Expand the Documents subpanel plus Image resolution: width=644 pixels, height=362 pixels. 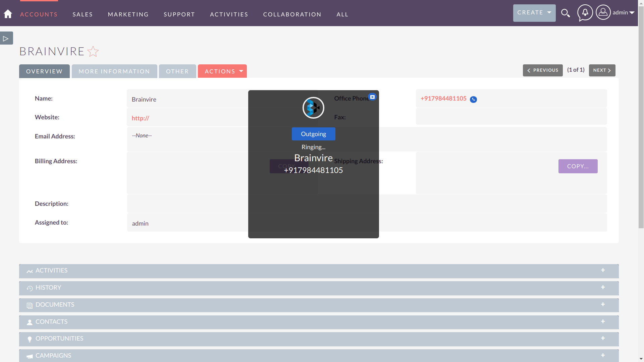[603, 304]
